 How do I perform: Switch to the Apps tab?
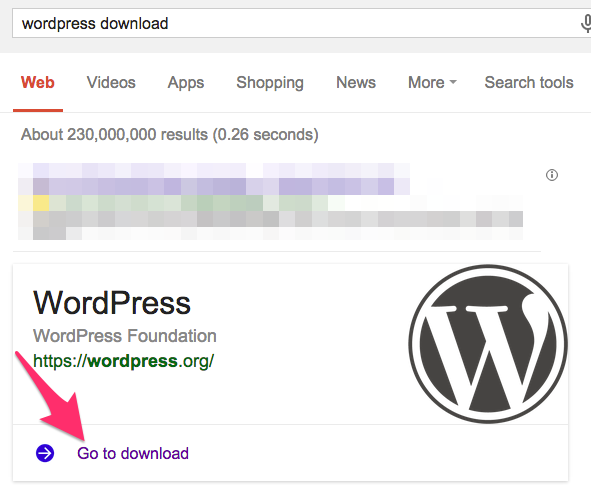(186, 83)
